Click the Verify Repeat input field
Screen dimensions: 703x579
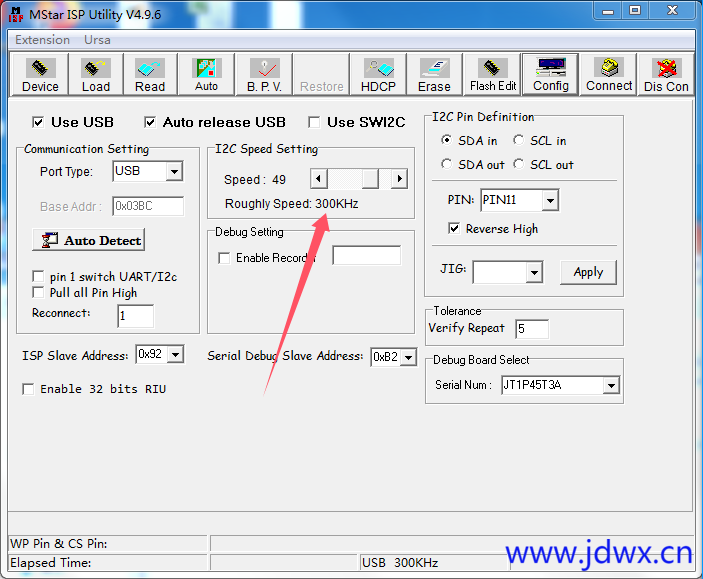(x=532, y=329)
